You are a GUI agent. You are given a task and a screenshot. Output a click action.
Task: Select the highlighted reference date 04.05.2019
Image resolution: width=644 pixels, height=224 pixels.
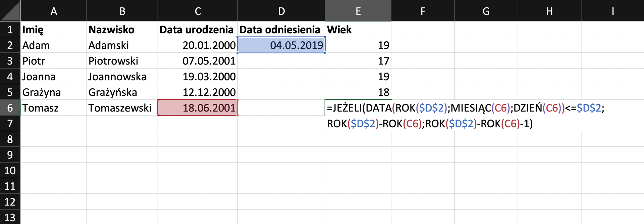pos(281,45)
